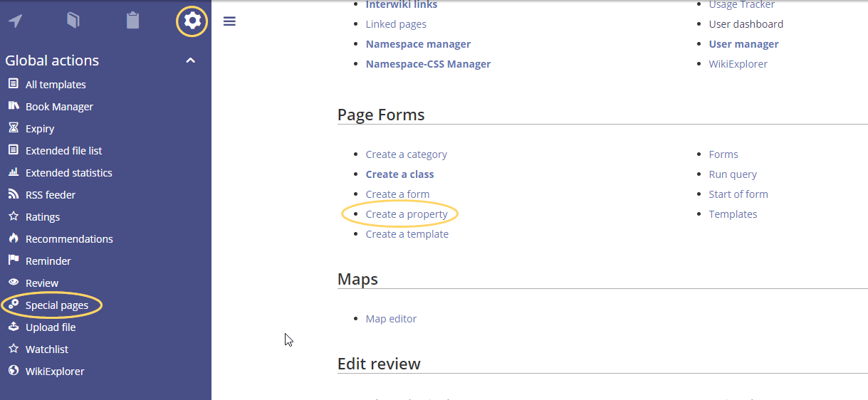Click the RSS feeder icon
The height and width of the screenshot is (400, 868).
pos(13,194)
